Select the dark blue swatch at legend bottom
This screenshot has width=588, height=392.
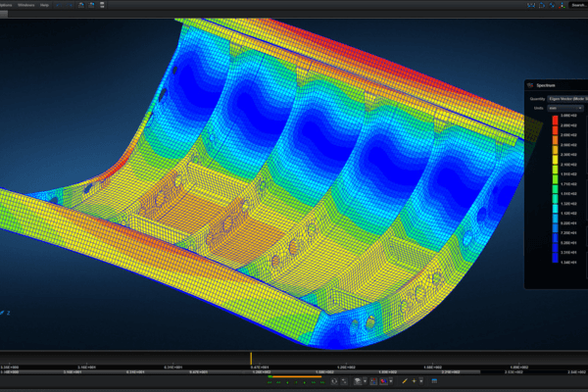[x=554, y=261]
